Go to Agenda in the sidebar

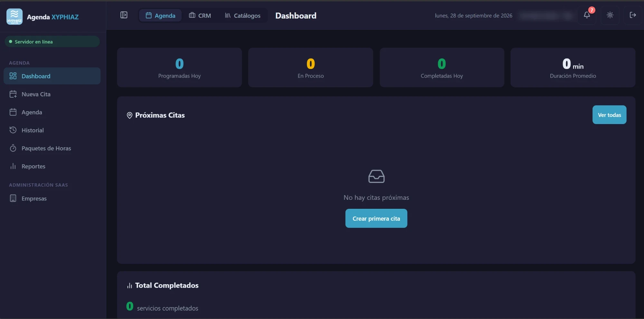[x=52, y=112]
